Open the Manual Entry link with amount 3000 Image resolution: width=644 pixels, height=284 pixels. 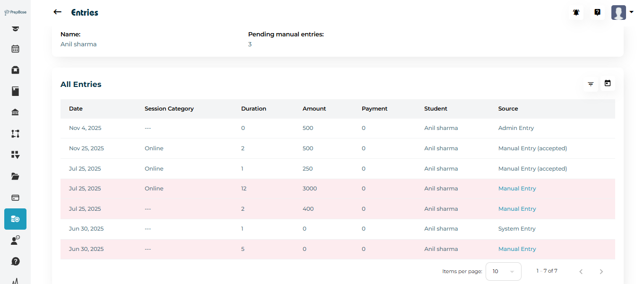[x=517, y=189]
